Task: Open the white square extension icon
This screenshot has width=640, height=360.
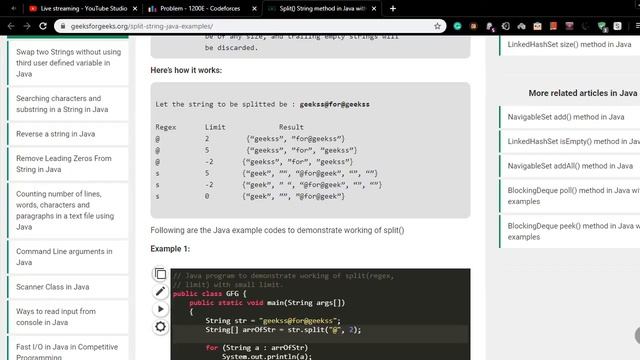Action: 618,26
